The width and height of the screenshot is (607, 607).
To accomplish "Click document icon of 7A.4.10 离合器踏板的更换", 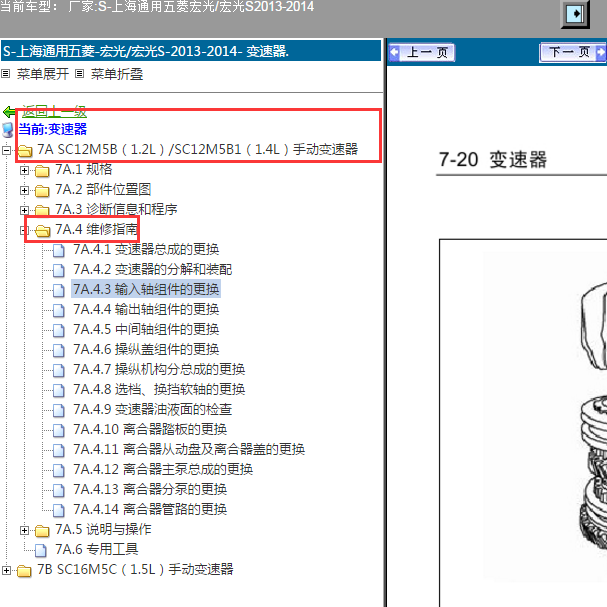I will coord(58,430).
